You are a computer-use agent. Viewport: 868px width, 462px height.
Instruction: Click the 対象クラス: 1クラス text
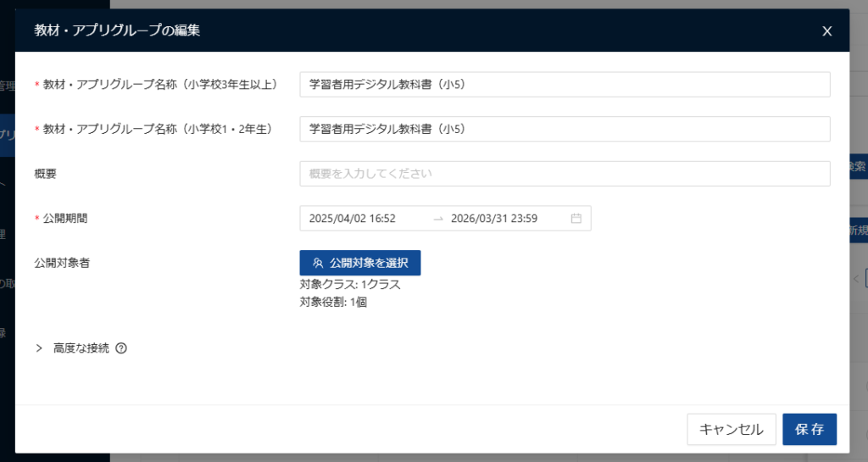(350, 284)
